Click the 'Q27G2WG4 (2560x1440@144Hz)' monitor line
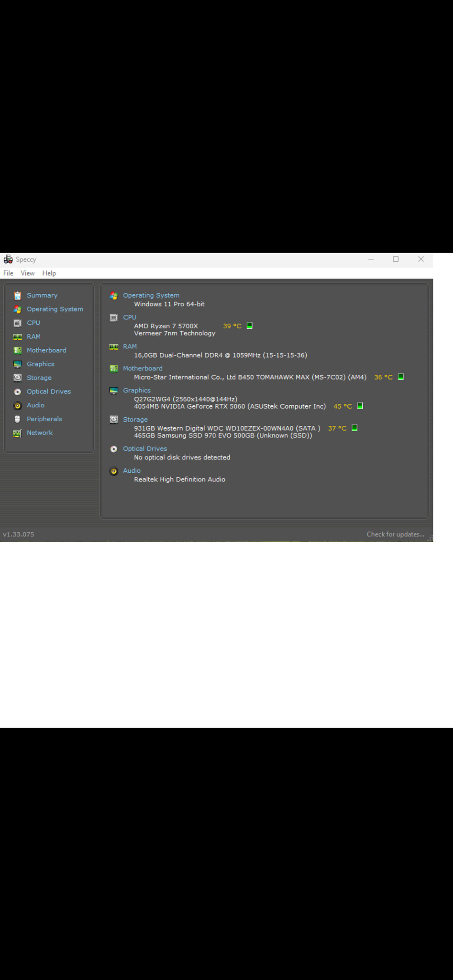This screenshot has width=453, height=980. coord(186,399)
